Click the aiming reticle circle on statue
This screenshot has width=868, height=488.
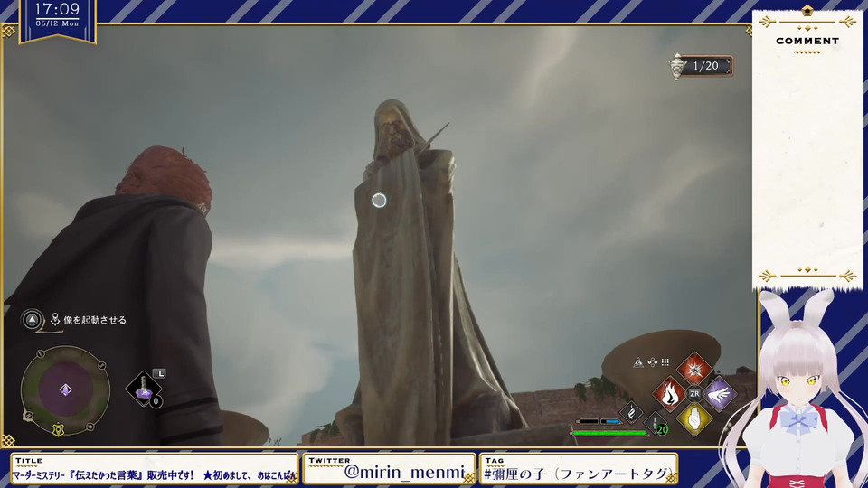[379, 201]
